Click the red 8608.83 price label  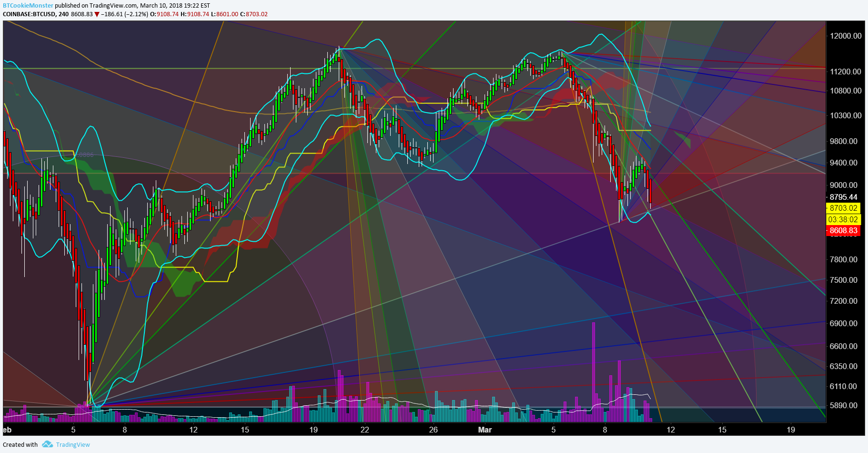tap(843, 231)
